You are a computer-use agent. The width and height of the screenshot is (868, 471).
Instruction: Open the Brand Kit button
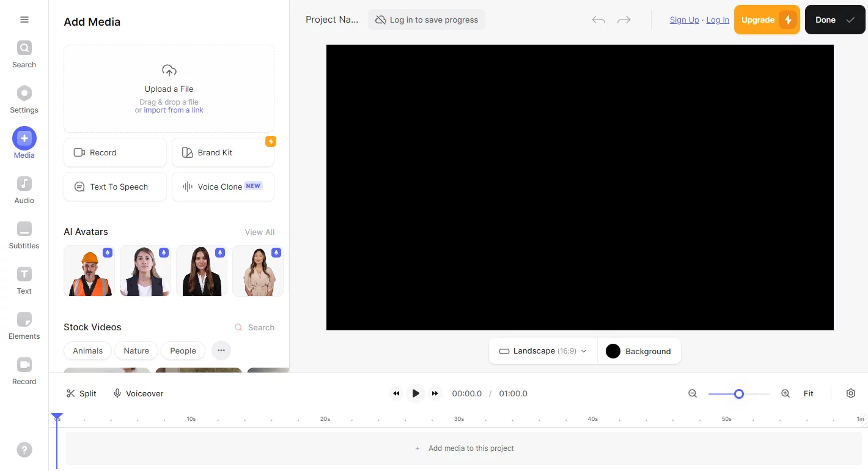[x=223, y=152]
